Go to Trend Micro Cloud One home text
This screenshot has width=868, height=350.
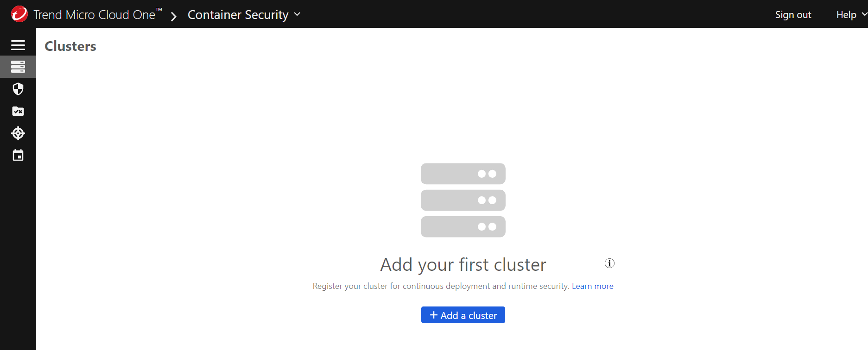coord(95,15)
